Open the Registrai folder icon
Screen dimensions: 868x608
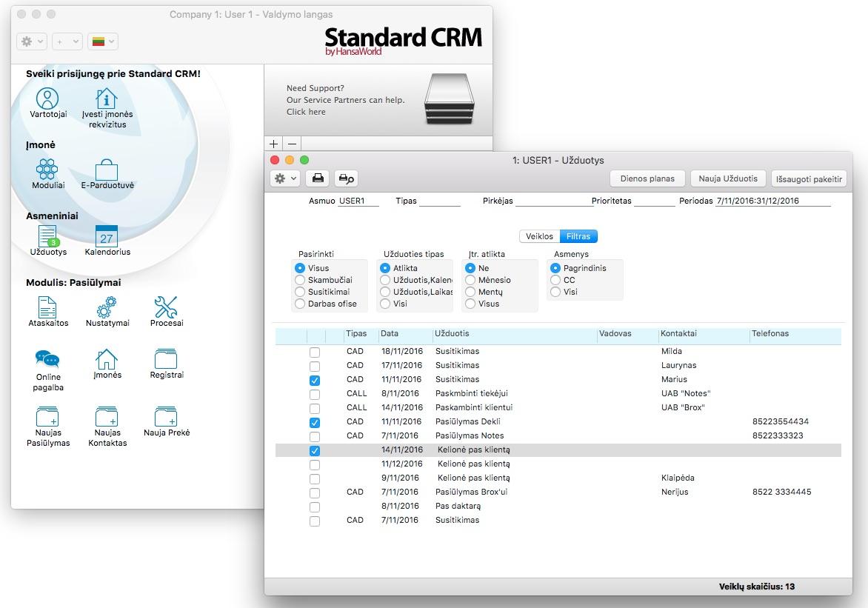[165, 359]
